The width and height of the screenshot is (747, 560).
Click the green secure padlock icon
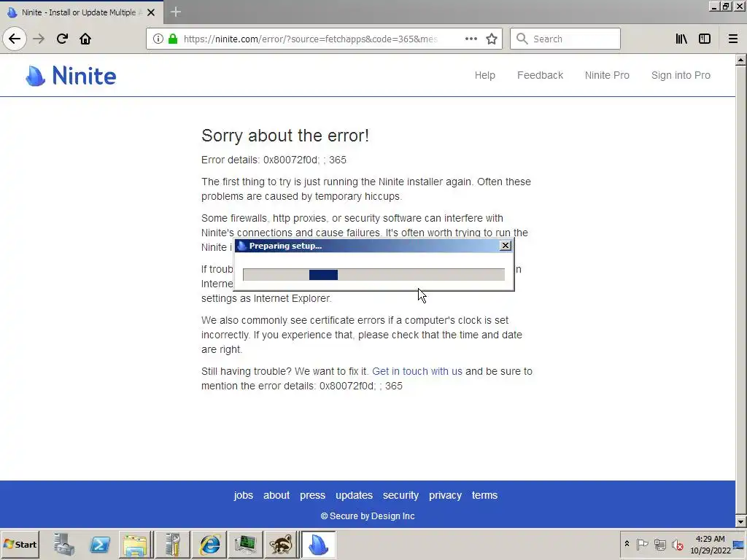[173, 39]
